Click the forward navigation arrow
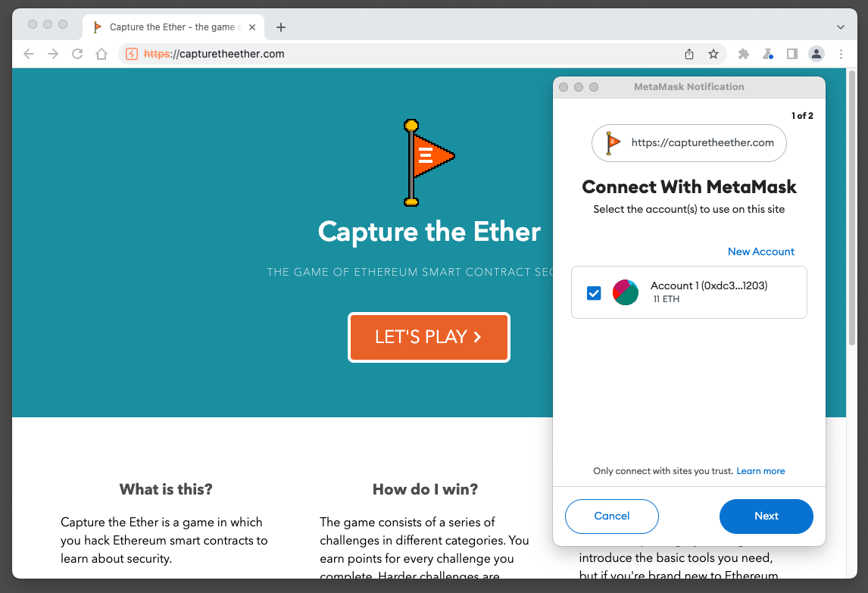Screen dimensions: 868x593 coord(53,54)
